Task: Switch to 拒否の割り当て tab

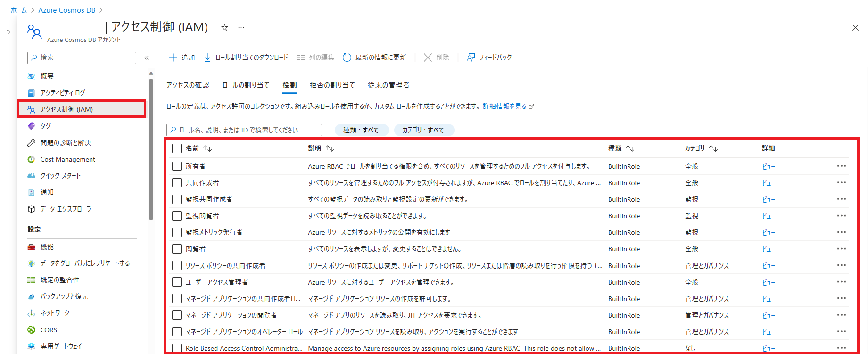Action: point(332,85)
